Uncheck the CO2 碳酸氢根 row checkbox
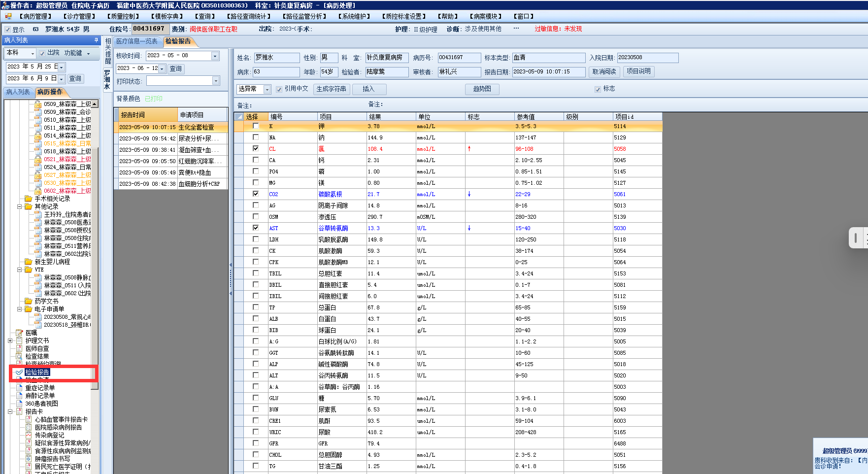The image size is (868, 474). [256, 194]
